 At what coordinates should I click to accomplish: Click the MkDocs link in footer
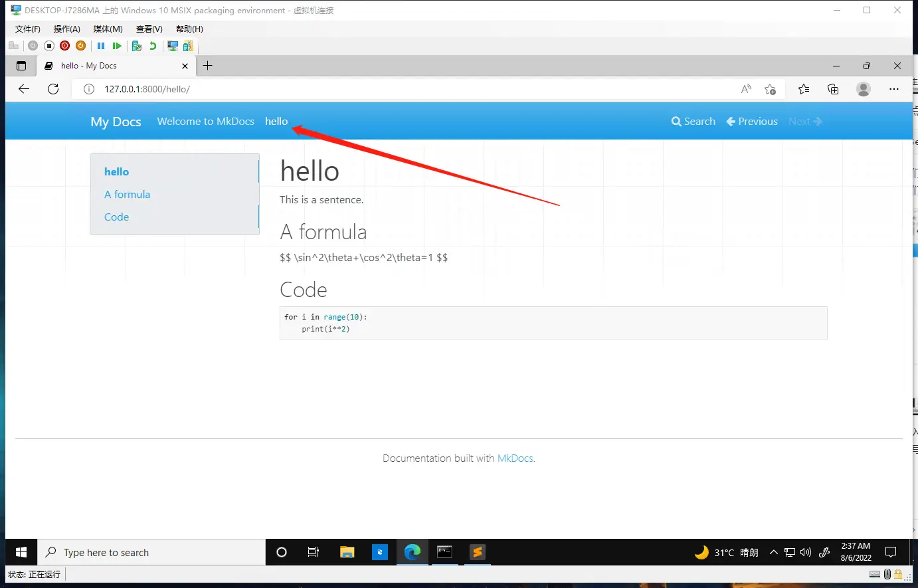tap(515, 458)
